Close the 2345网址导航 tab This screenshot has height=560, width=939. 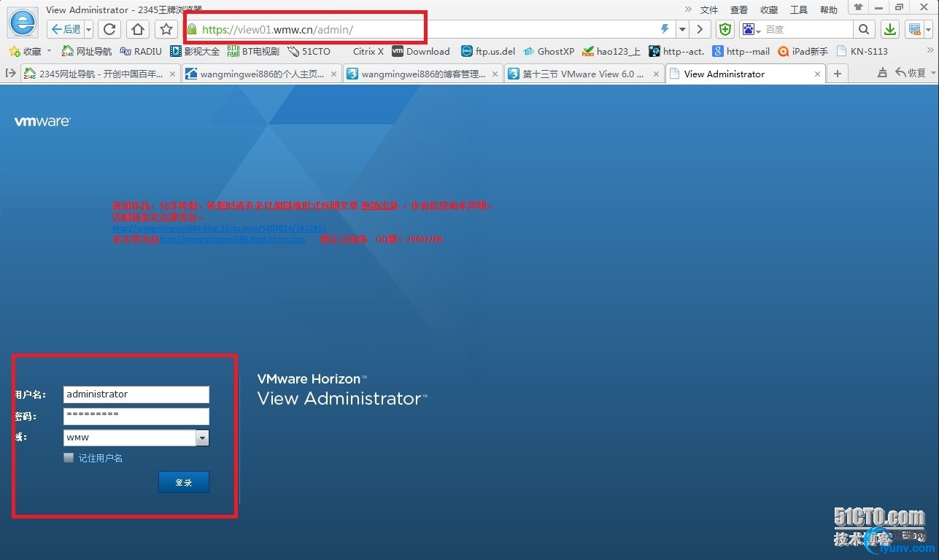coord(173,74)
